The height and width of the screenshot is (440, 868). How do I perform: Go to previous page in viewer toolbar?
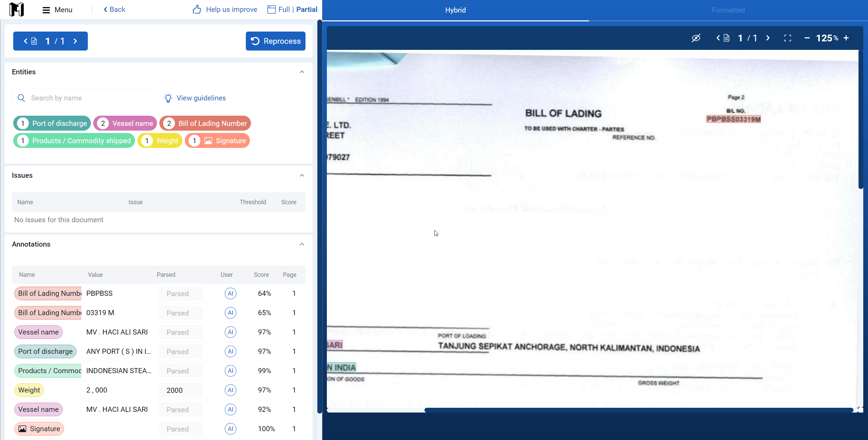718,38
